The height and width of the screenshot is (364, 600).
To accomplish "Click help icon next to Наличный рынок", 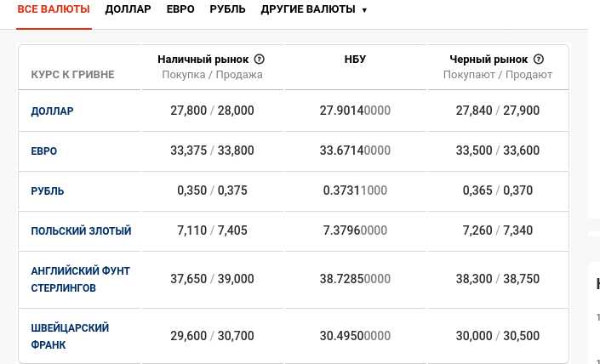I will [x=260, y=60].
